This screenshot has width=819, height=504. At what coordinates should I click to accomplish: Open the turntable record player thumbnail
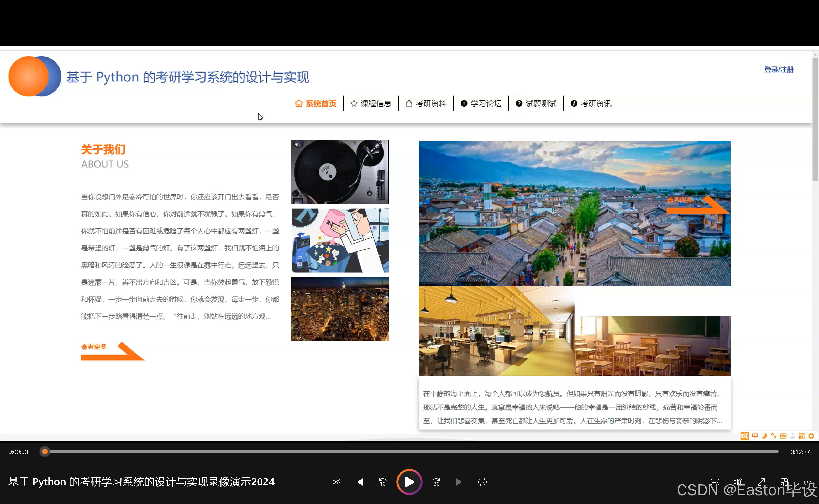340,172
